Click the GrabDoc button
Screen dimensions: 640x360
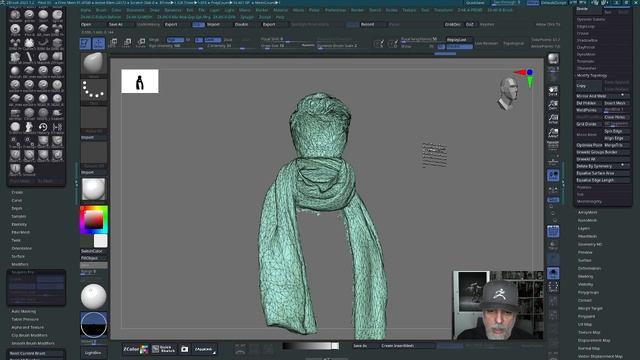(x=453, y=24)
